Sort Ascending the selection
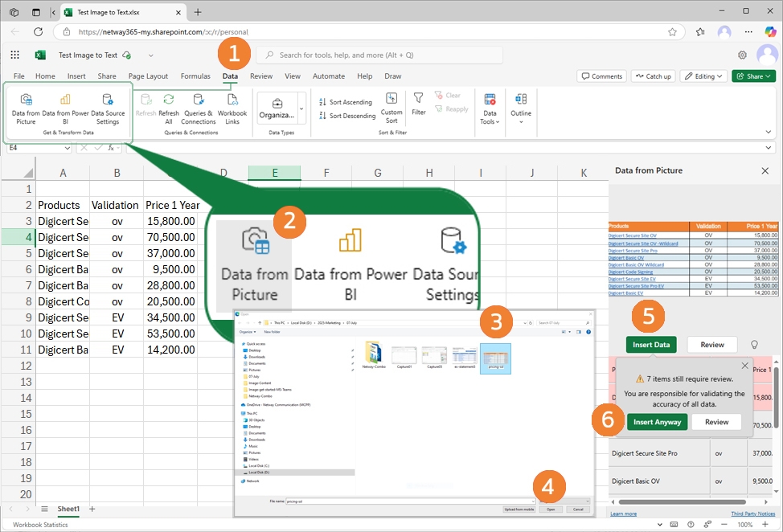Image resolution: width=783 pixels, height=532 pixels. pyautogui.click(x=346, y=102)
